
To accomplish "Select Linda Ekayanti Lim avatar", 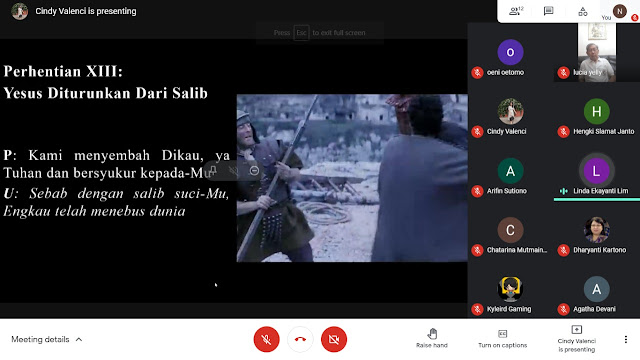I will [x=596, y=171].
